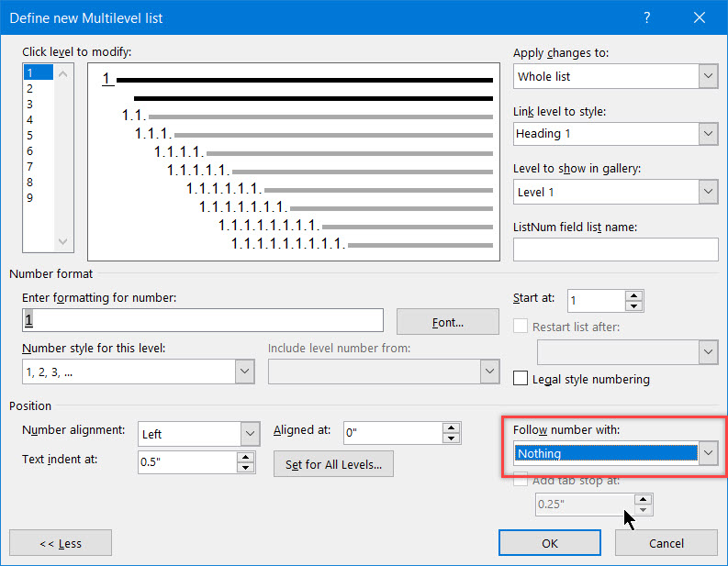Open the Link level to style dropdown
Viewport: 728px width, 566px height.
pyautogui.click(x=708, y=134)
